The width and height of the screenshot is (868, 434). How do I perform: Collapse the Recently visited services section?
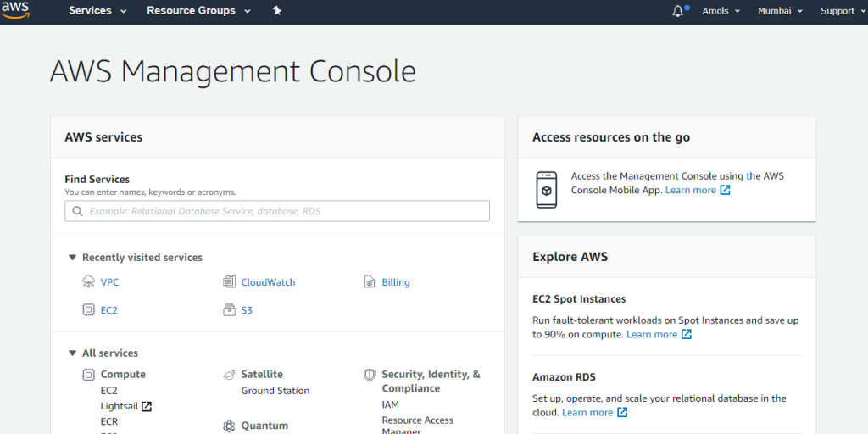pos(73,258)
